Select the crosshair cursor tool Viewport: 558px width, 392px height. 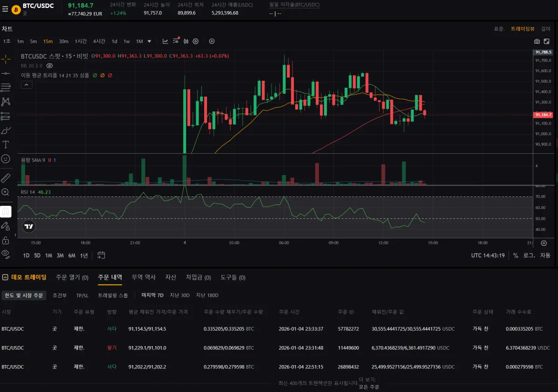[6, 59]
